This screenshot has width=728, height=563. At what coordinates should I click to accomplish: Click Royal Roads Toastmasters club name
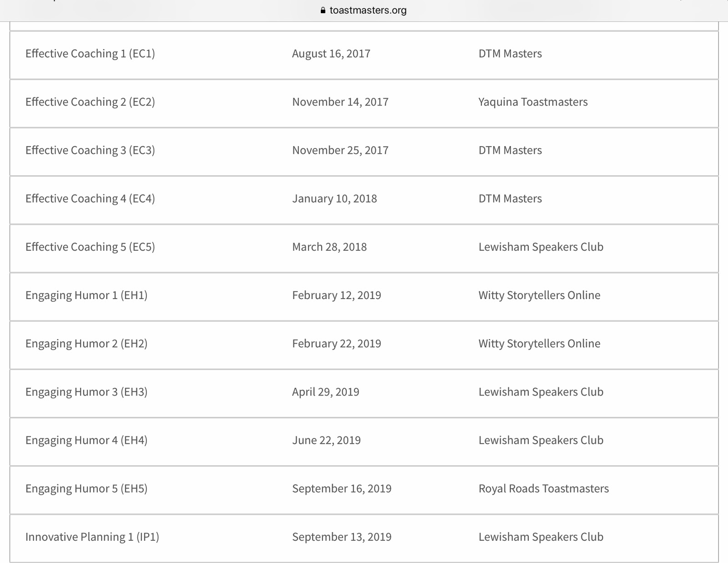pos(543,488)
